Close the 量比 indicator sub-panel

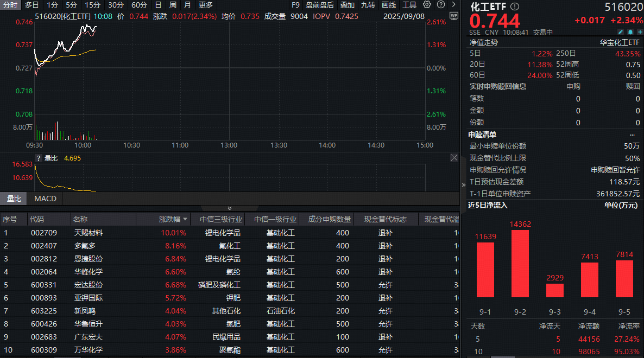[454, 158]
